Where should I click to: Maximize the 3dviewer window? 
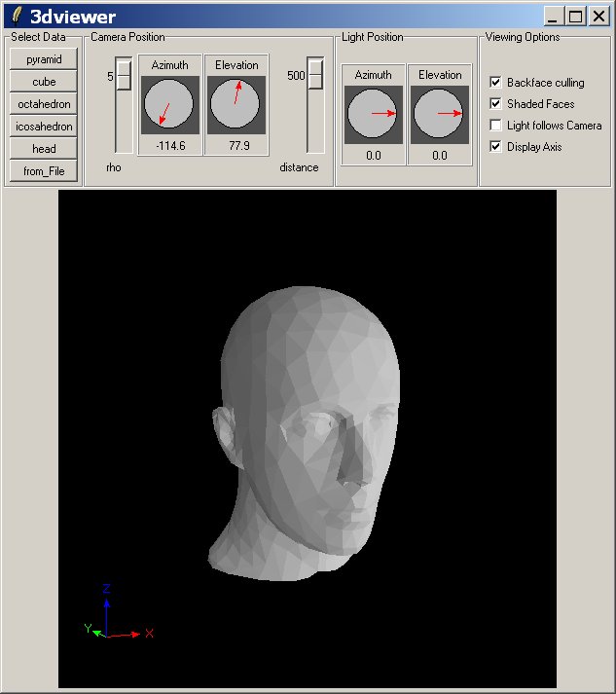point(575,16)
